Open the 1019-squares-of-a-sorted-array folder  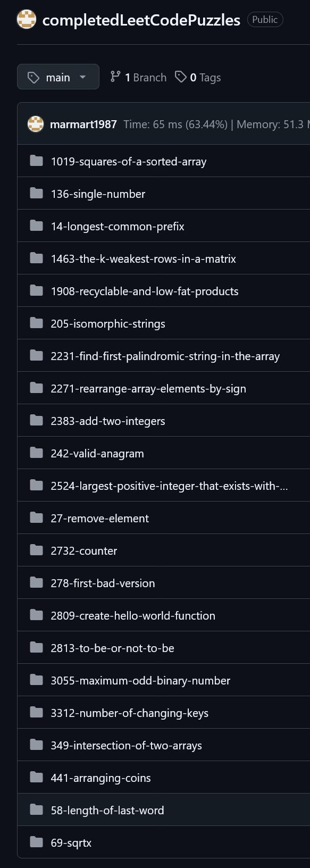click(x=128, y=161)
